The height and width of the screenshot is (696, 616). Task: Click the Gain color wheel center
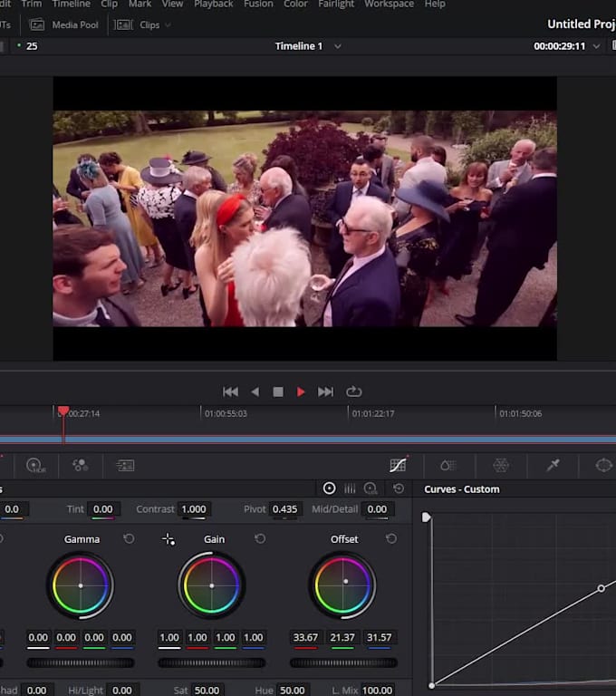212,586
